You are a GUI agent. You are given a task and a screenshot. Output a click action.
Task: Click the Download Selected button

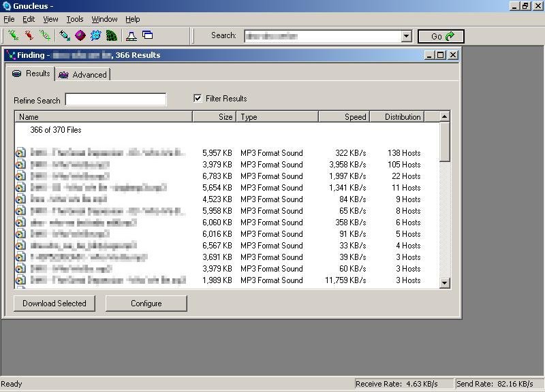54,304
